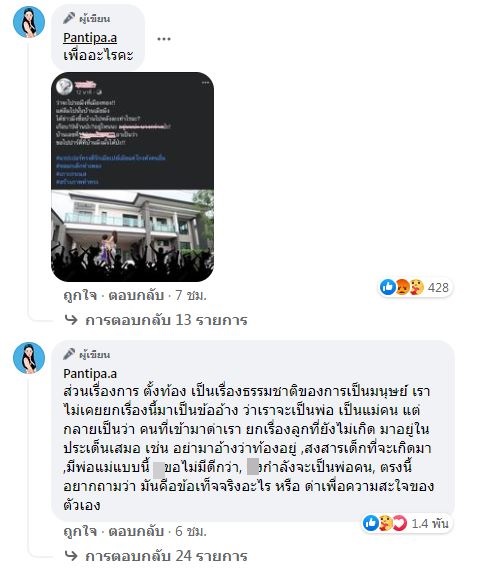The image size is (489, 570).
Task: Expand the 13 replies thread
Action: [166, 320]
